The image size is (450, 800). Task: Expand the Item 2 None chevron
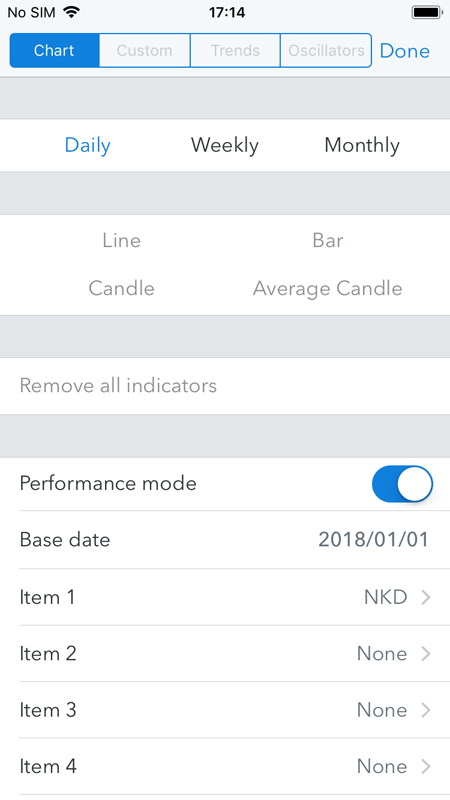(x=426, y=654)
